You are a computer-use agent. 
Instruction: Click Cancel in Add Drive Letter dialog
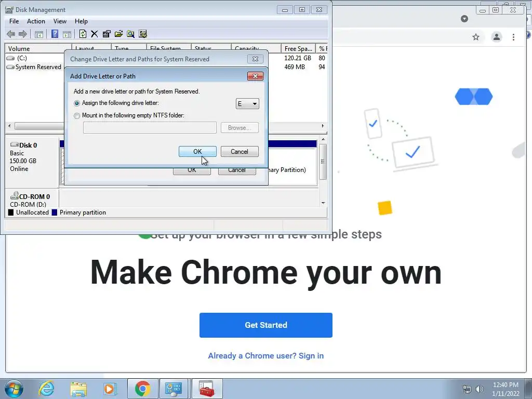240,152
